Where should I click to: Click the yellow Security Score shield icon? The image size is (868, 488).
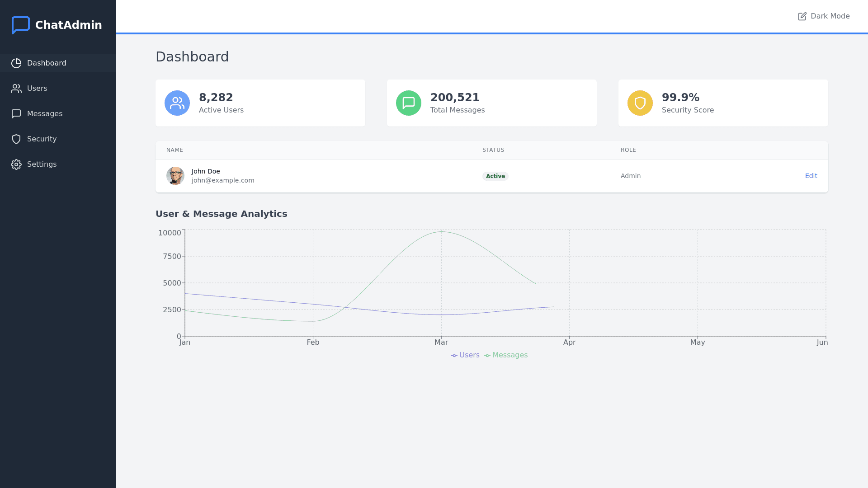[640, 103]
